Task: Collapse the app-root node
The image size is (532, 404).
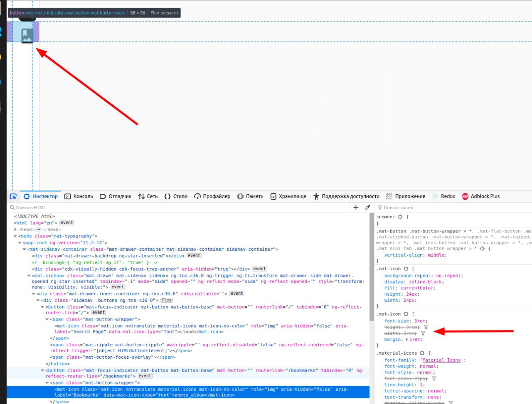Action: pyautogui.click(x=20, y=243)
